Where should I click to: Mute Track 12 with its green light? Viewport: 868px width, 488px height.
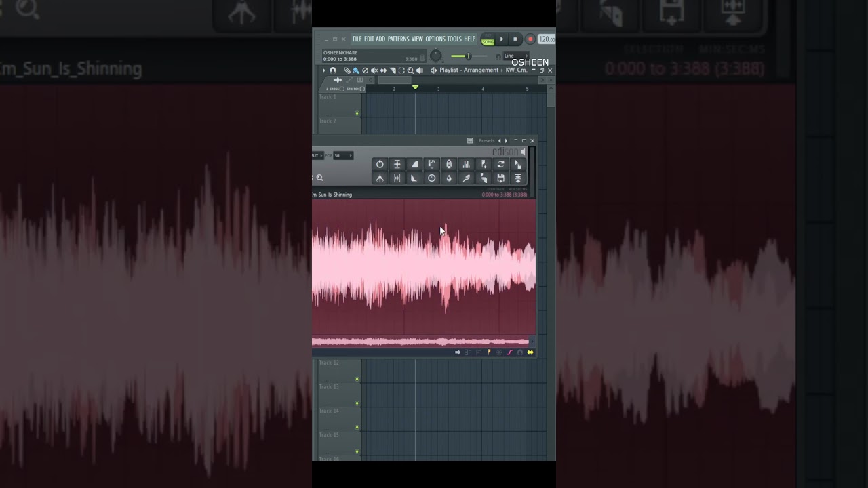point(357,379)
